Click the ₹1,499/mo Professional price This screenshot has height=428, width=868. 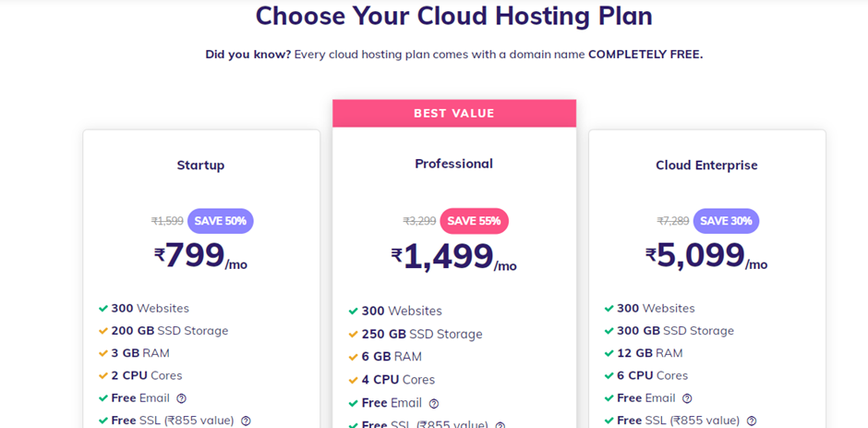(453, 257)
